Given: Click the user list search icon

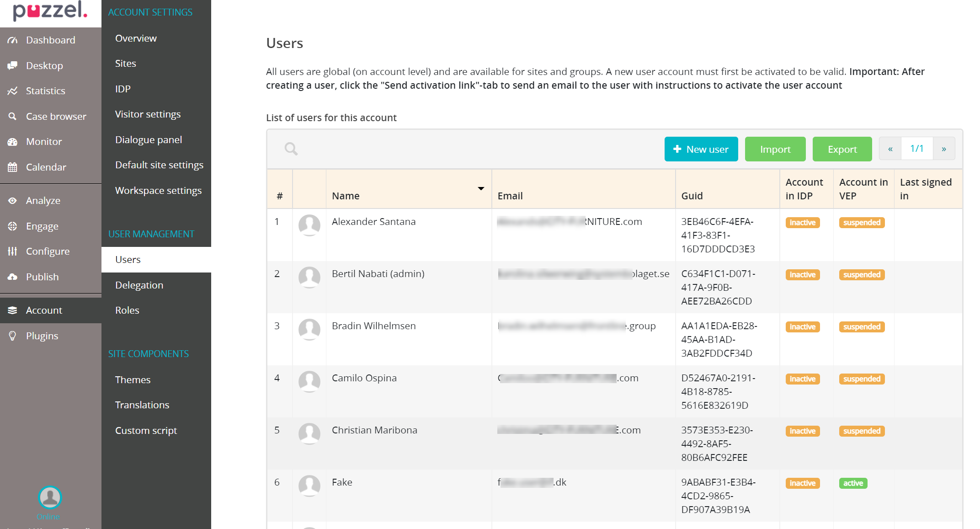Looking at the screenshot, I should coord(291,149).
